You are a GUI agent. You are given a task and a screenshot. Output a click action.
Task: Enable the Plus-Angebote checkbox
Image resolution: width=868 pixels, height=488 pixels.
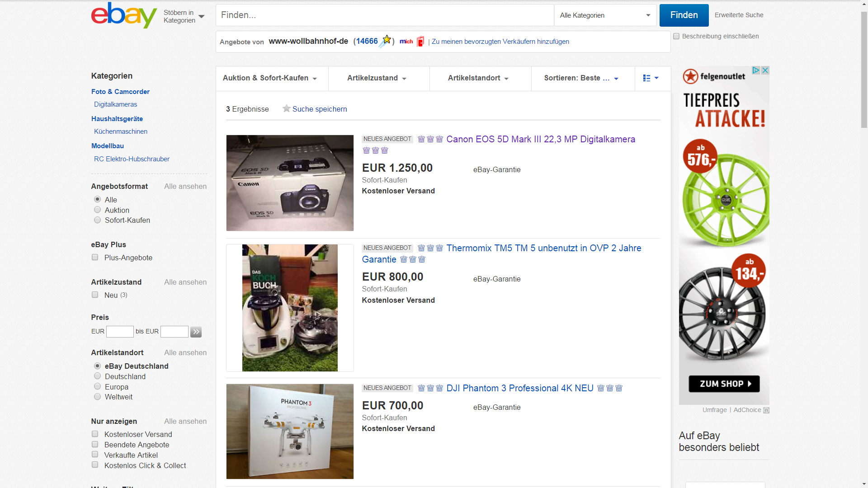95,257
